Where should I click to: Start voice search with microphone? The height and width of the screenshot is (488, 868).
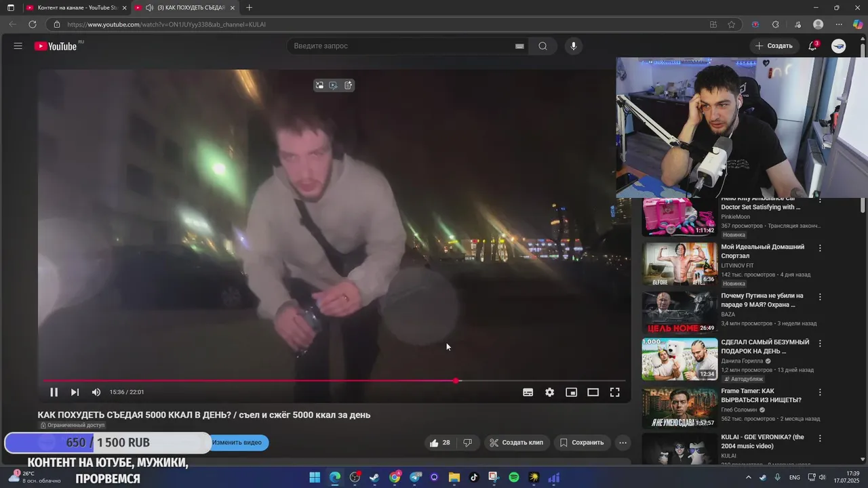click(x=574, y=46)
